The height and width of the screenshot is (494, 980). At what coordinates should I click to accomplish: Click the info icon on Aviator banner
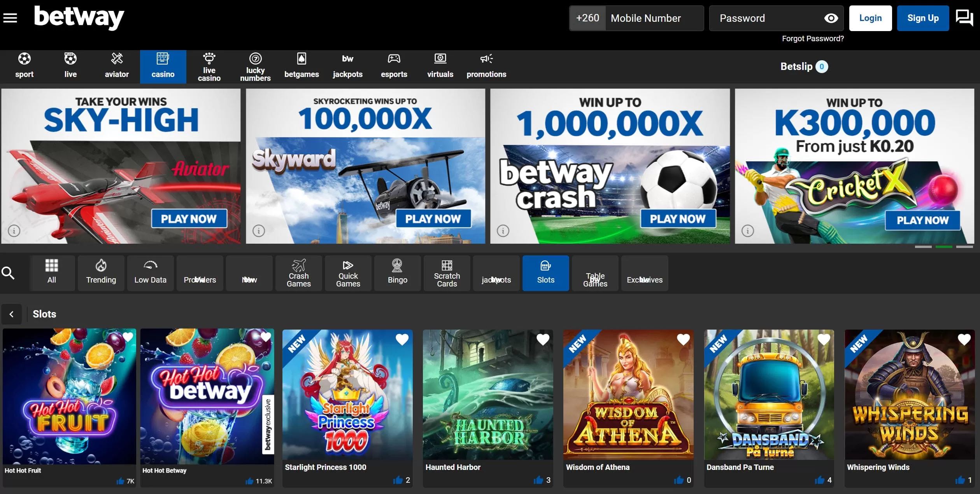point(14,231)
